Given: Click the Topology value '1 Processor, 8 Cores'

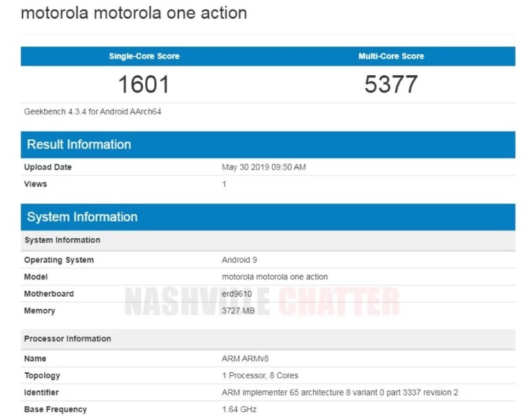Looking at the screenshot, I should click(260, 376).
